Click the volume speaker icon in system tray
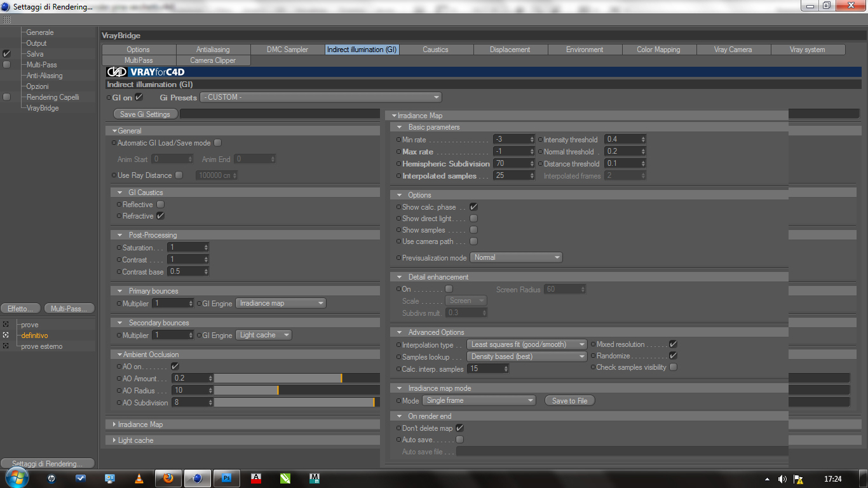Screen dimensions: 868x488 [x=782, y=479]
